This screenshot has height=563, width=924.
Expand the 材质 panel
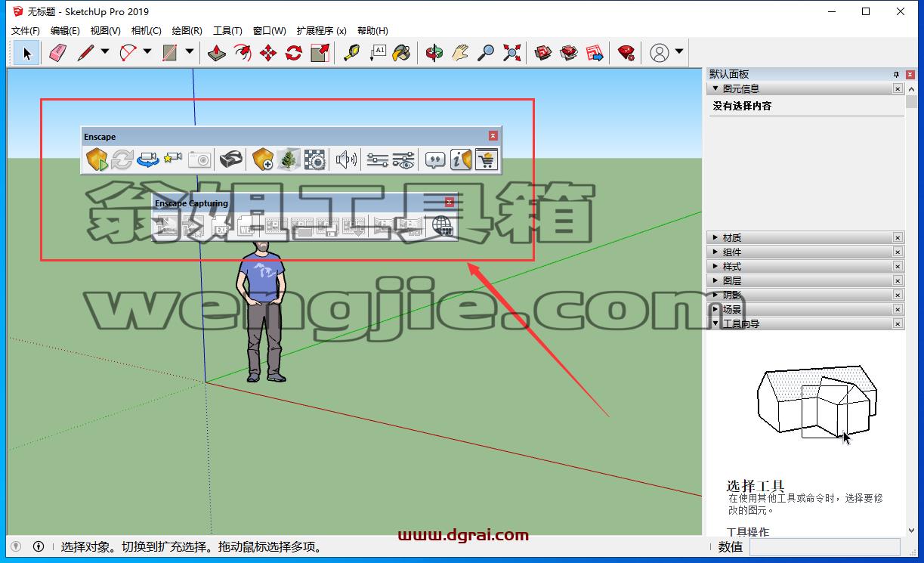[x=715, y=238]
